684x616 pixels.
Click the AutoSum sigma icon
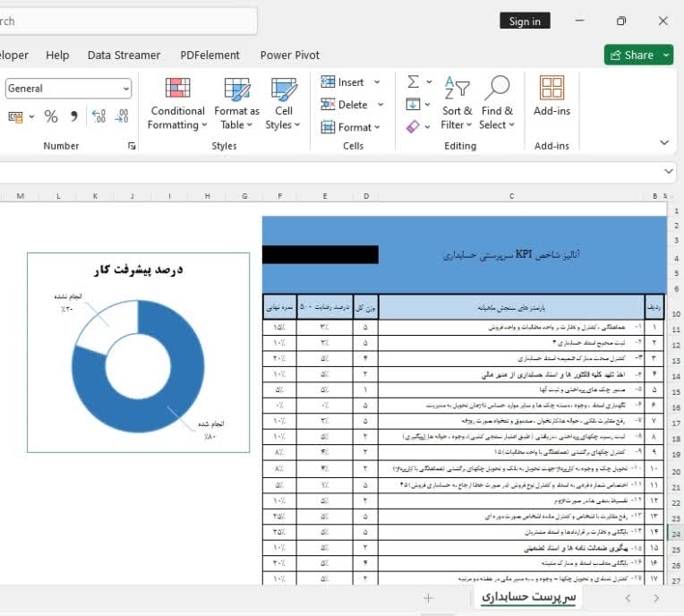pos(413,81)
